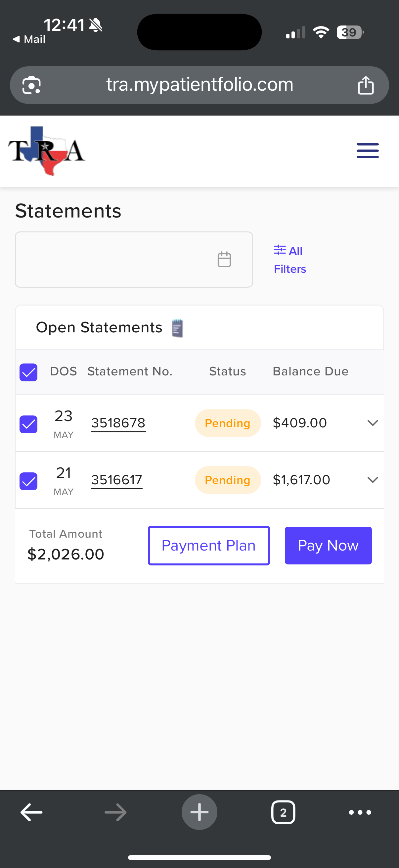Open the hamburger navigation menu
Viewport: 399px width, 868px height.
click(x=367, y=150)
